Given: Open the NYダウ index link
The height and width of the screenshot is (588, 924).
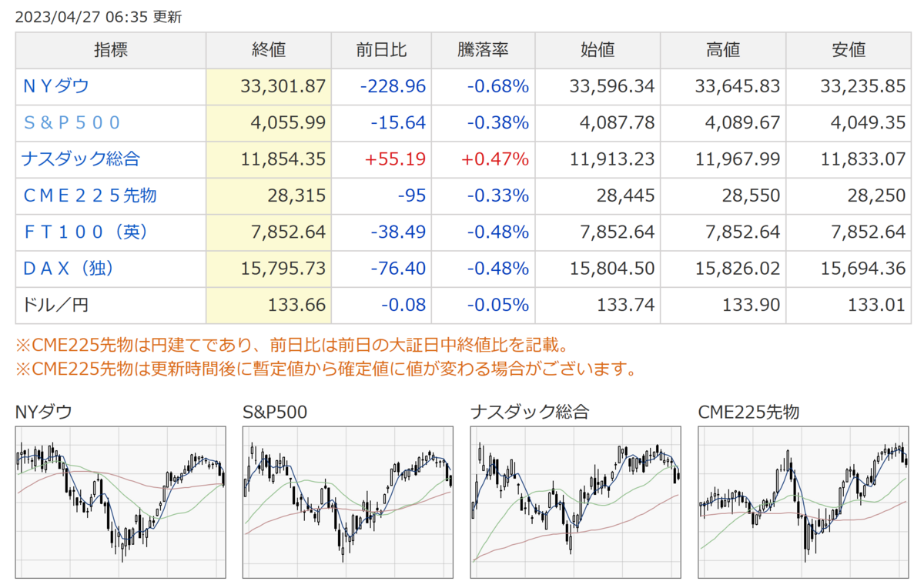Looking at the screenshot, I should click(56, 86).
